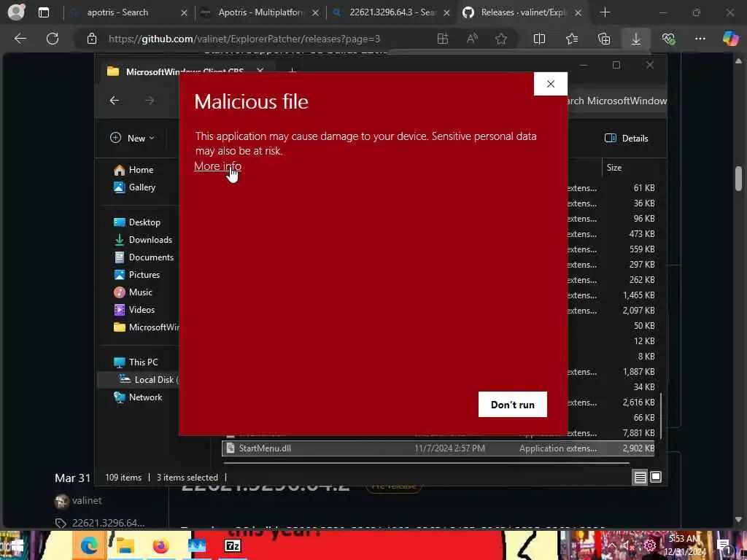The image size is (747, 560).
Task: Add this page to favorites star
Action: point(500,39)
